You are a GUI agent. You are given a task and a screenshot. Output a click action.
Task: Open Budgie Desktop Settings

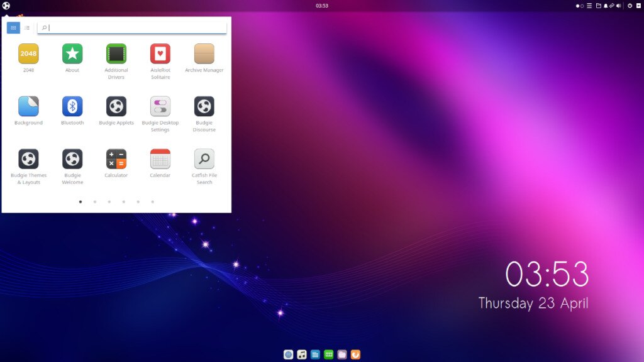[x=160, y=107]
